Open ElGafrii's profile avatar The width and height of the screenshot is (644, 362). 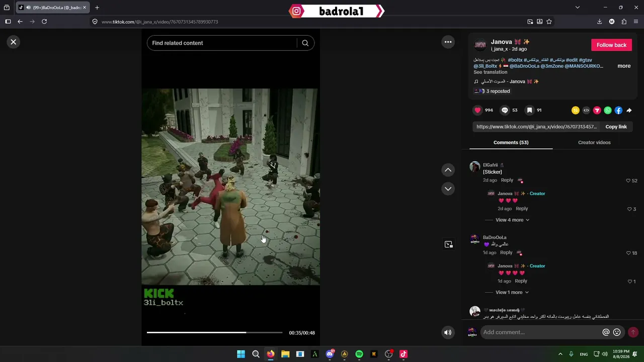475,167
